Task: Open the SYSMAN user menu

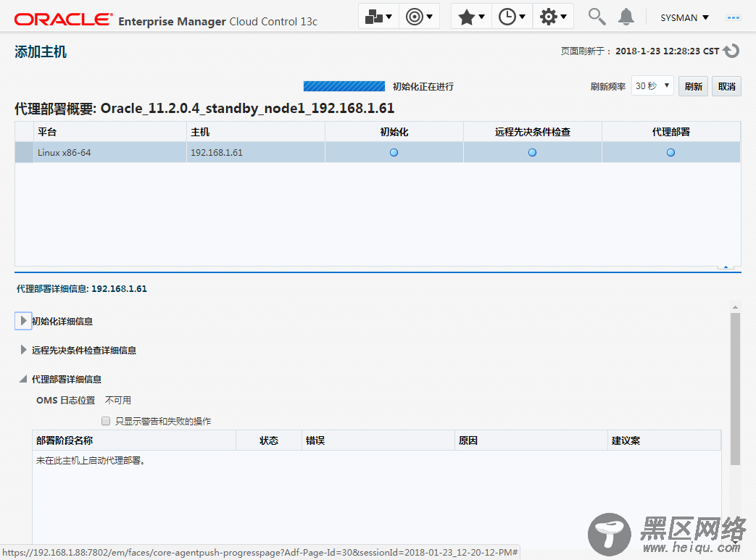Action: tap(684, 17)
